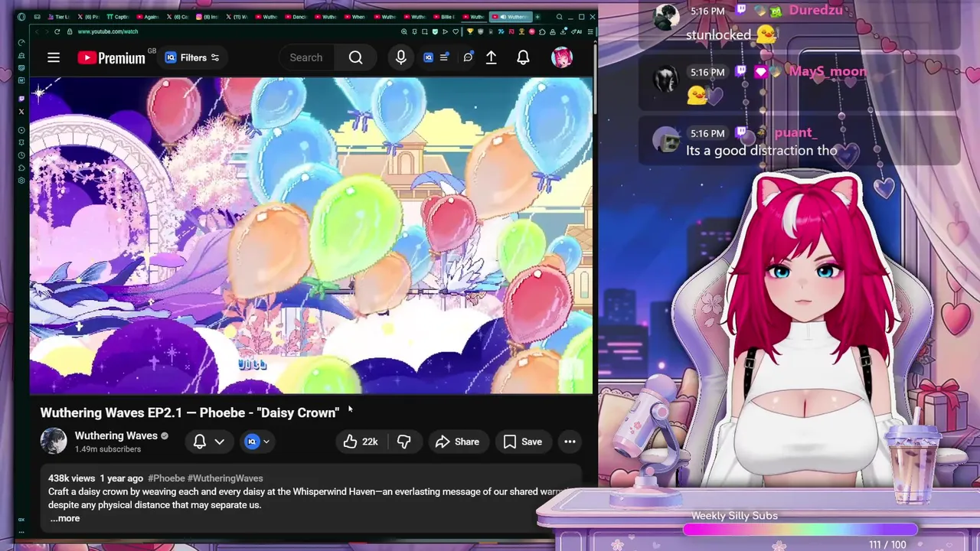The height and width of the screenshot is (551, 980).
Task: Open YouTube notifications bell in header
Action: click(x=523, y=57)
